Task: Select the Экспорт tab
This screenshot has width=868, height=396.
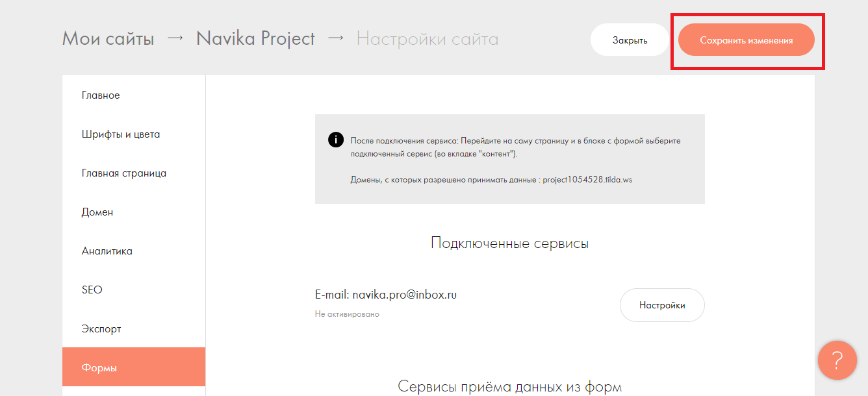Action: [101, 329]
